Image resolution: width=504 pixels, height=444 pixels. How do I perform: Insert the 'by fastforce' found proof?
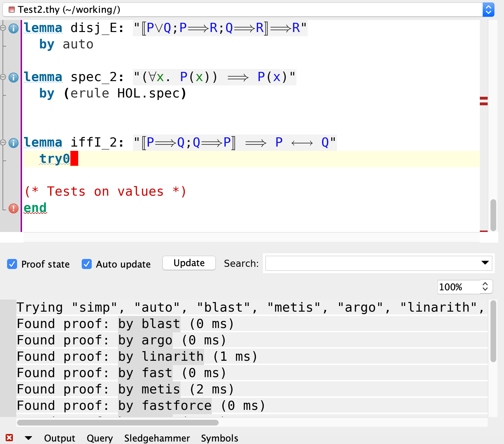(x=165, y=406)
